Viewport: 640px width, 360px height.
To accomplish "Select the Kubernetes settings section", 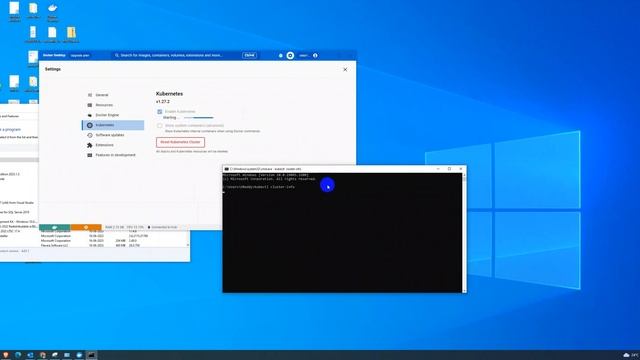I will pyautogui.click(x=113, y=125).
